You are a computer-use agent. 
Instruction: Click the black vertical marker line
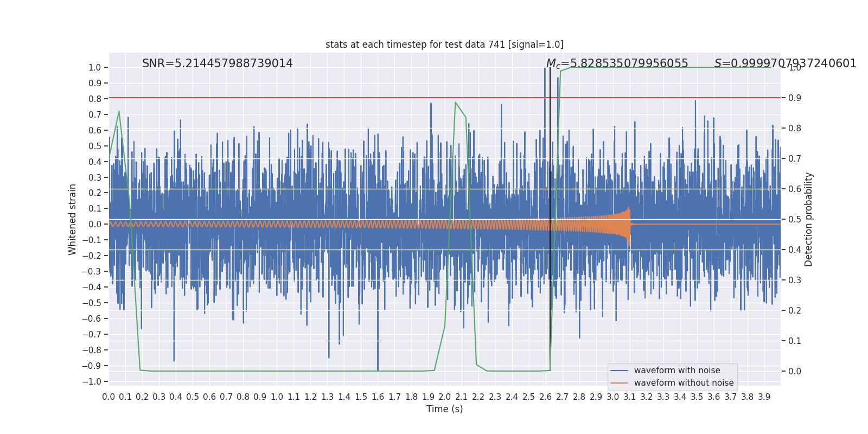click(550, 163)
